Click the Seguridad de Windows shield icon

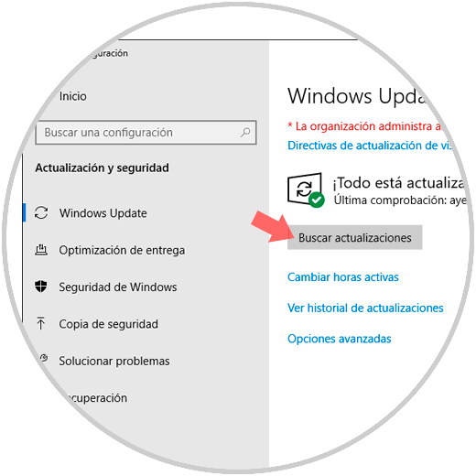coord(41,287)
